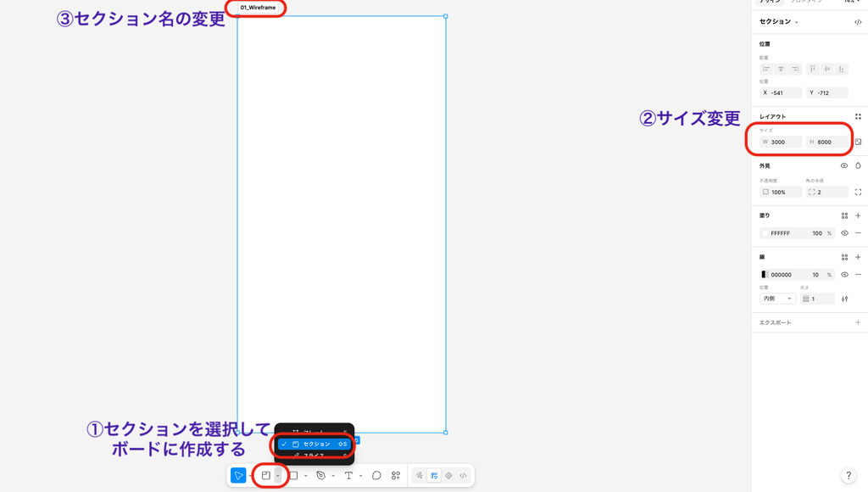
Task: Select the Pen tool
Action: point(321,475)
